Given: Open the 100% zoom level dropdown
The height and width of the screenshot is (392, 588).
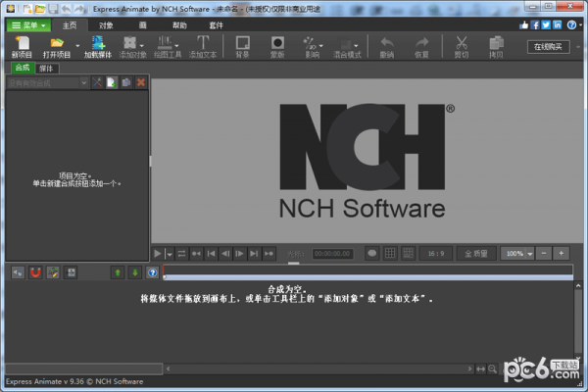Looking at the screenshot, I should tap(530, 254).
